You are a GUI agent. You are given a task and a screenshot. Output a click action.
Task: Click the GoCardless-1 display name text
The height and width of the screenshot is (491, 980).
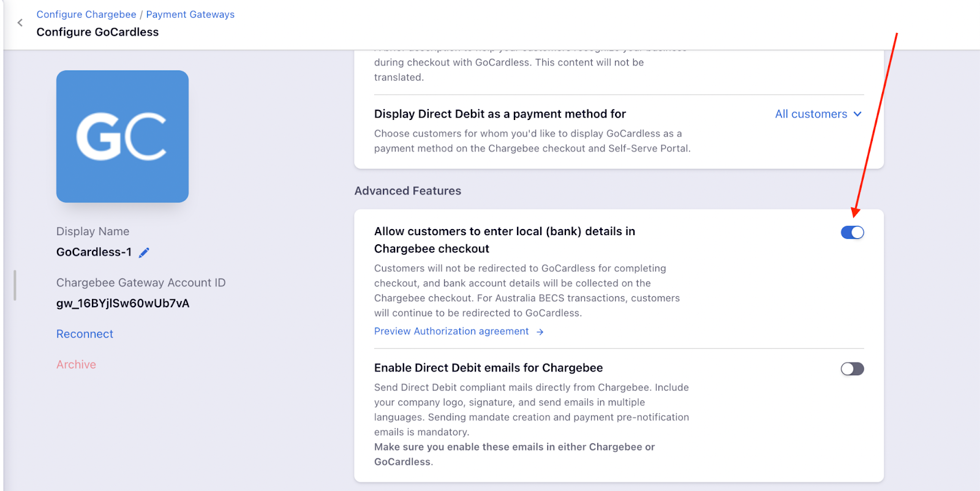click(x=94, y=252)
